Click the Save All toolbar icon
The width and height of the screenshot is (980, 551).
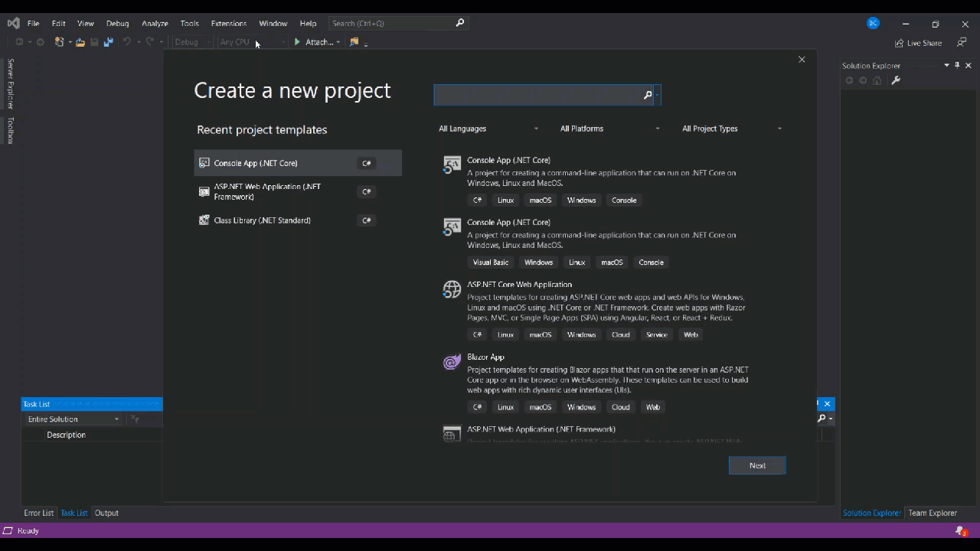108,42
